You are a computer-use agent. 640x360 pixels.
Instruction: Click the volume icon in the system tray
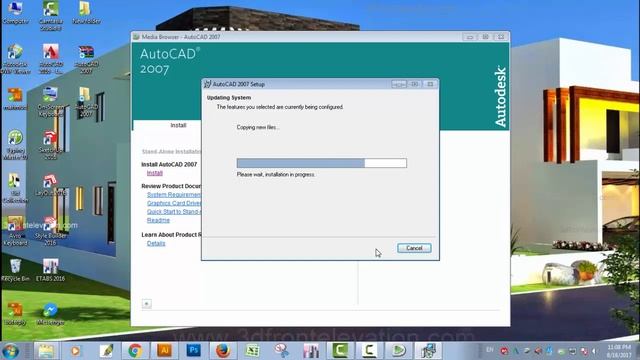point(595,351)
